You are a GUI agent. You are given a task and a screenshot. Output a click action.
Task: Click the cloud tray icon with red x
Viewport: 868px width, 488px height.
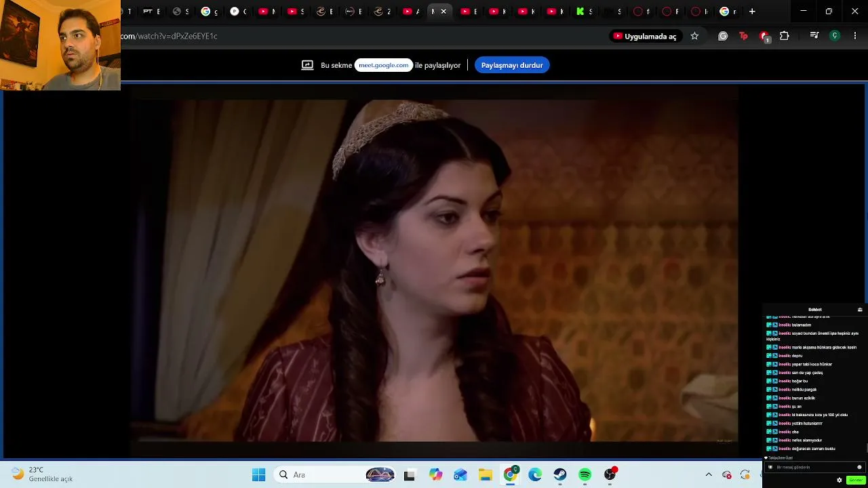point(727,475)
